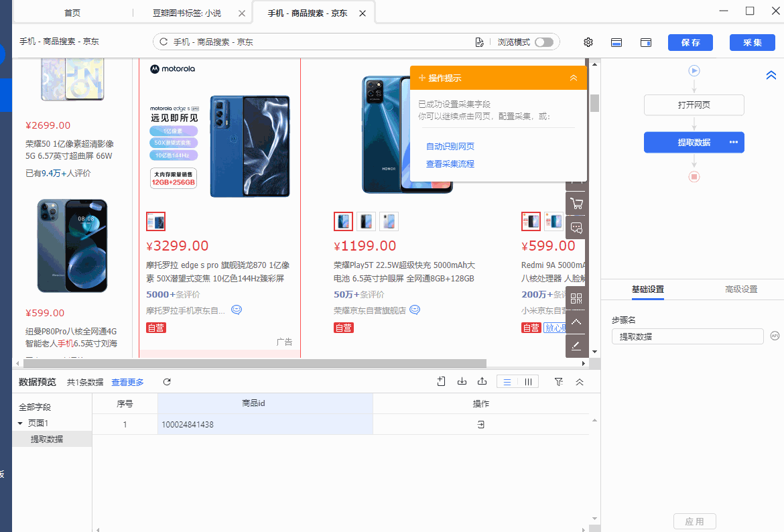Click the scroll-down arrow of the page scrollbar
Image resolution: width=784 pixels, height=532 pixels.
tap(594, 352)
